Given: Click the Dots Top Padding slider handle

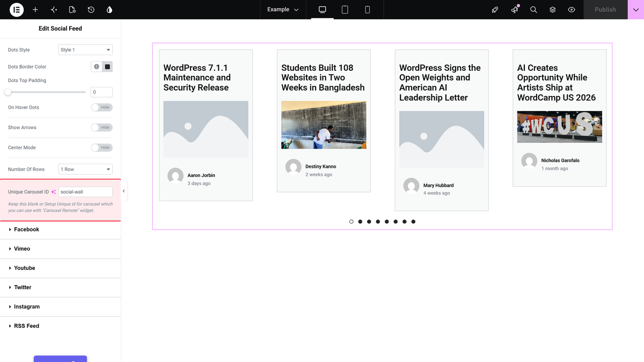Looking at the screenshot, I should click(8, 92).
